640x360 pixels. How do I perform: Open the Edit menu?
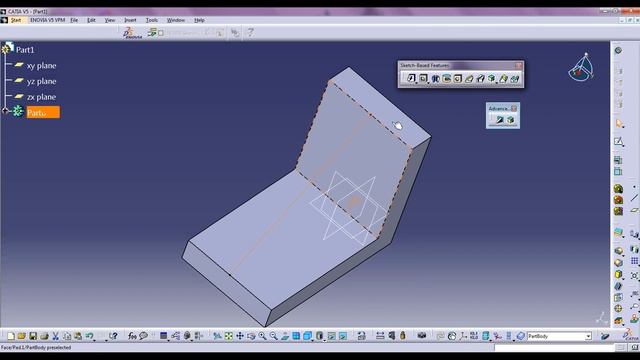point(91,20)
